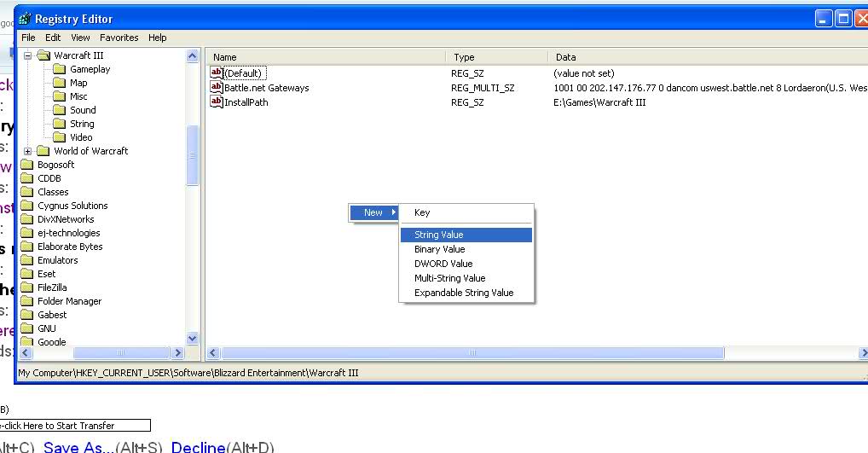The width and height of the screenshot is (868, 453).
Task: Click the tree pane vertical scrollbar thumb
Action: [x=192, y=155]
